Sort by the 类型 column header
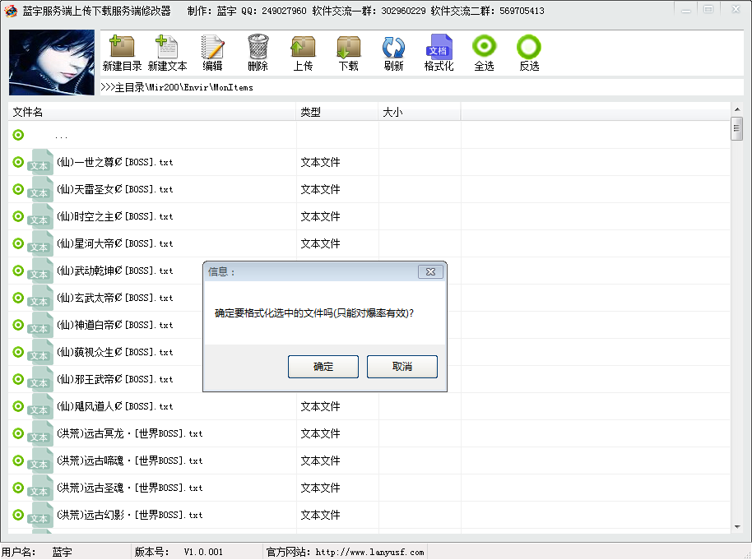This screenshot has width=752, height=560. coord(337,112)
